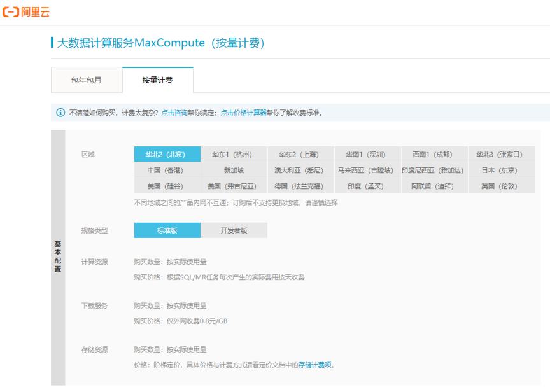
Task: Choose region 美国（硅谷）
Action: [167, 186]
